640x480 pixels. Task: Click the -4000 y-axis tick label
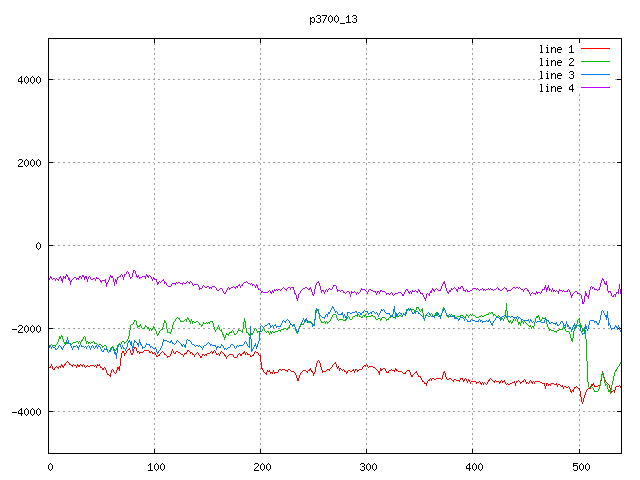[x=25, y=412]
